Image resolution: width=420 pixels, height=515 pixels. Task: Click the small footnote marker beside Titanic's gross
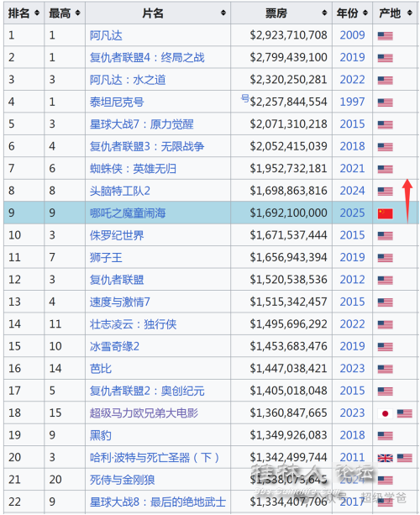(244, 97)
